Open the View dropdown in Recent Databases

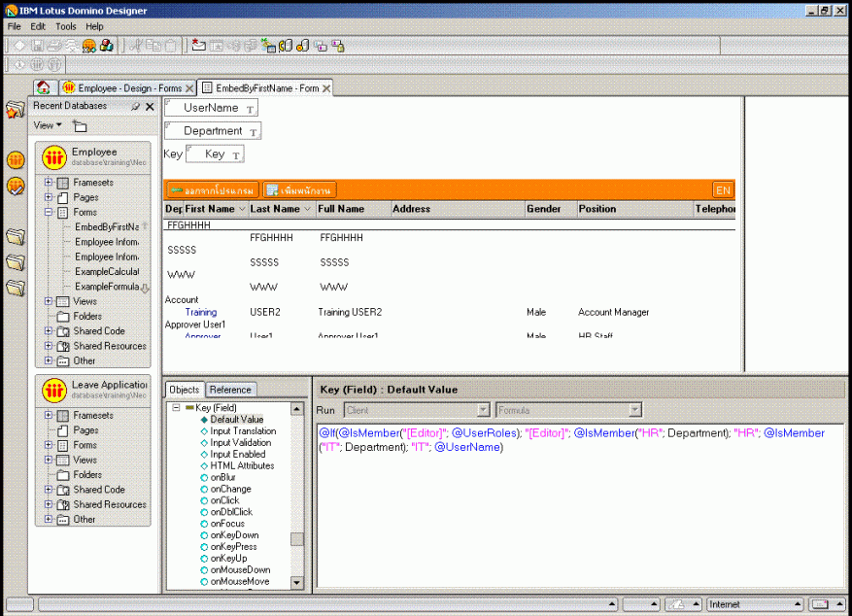coord(48,125)
